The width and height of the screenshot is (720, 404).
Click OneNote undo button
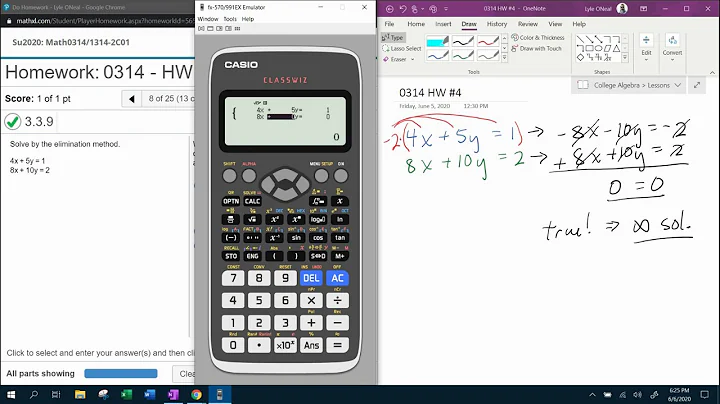(403, 9)
